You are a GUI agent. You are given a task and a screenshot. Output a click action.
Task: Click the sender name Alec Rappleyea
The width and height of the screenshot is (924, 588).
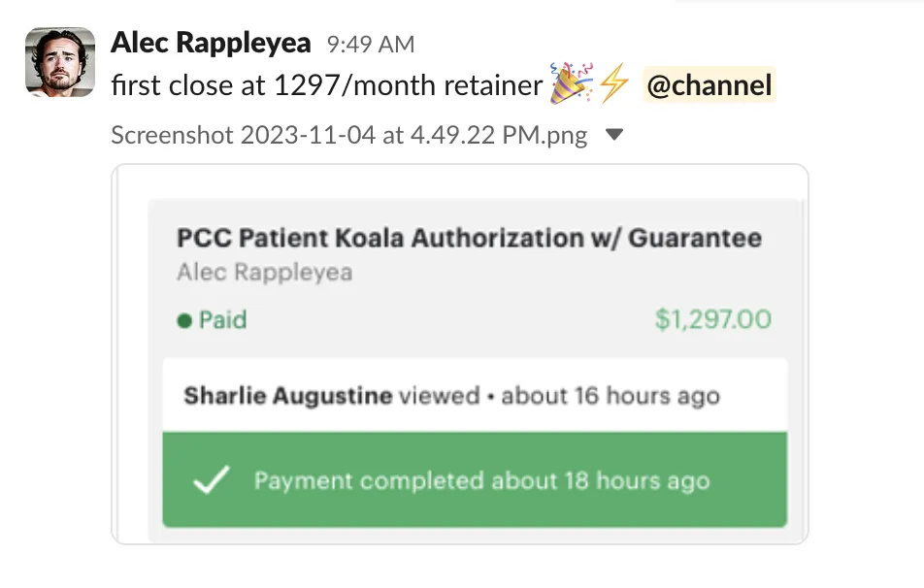211,43
